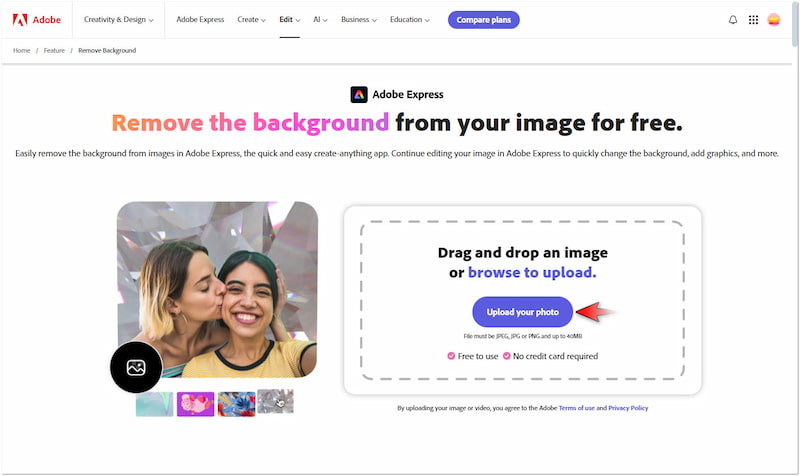
Task: Open the notifications bell
Action: [x=733, y=19]
